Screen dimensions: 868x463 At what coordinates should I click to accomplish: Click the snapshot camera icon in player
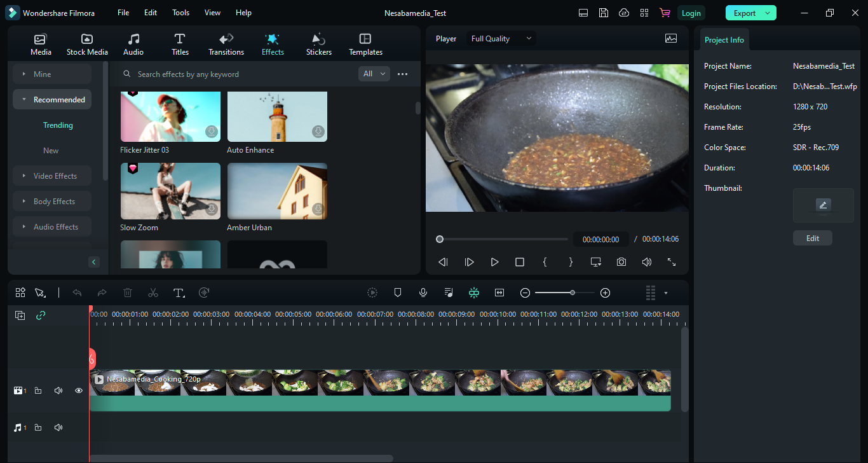click(621, 262)
